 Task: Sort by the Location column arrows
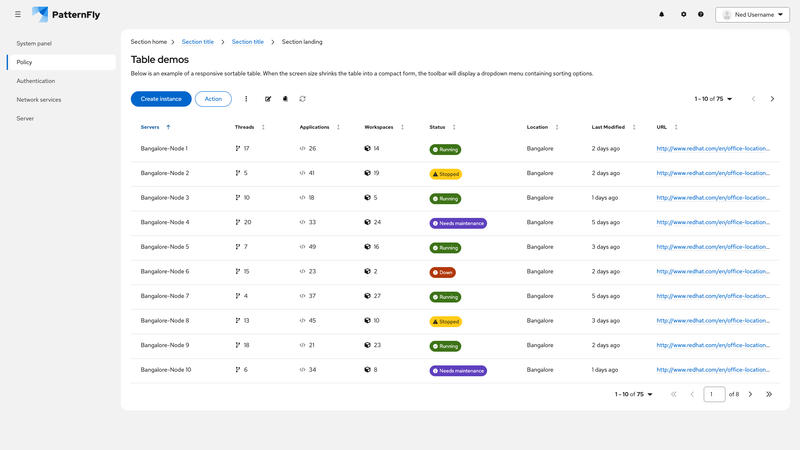557,127
